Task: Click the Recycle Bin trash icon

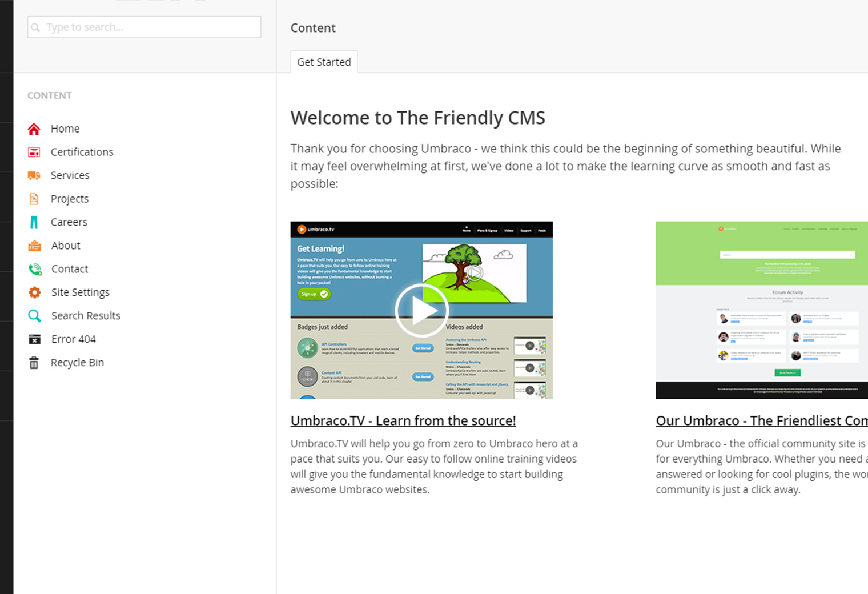Action: click(34, 363)
